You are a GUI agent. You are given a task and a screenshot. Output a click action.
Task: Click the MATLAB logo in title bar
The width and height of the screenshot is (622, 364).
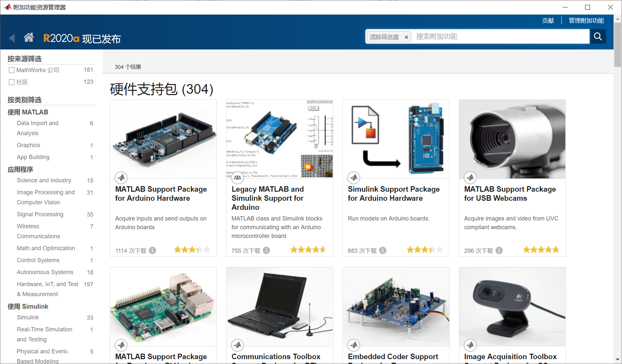coord(7,7)
